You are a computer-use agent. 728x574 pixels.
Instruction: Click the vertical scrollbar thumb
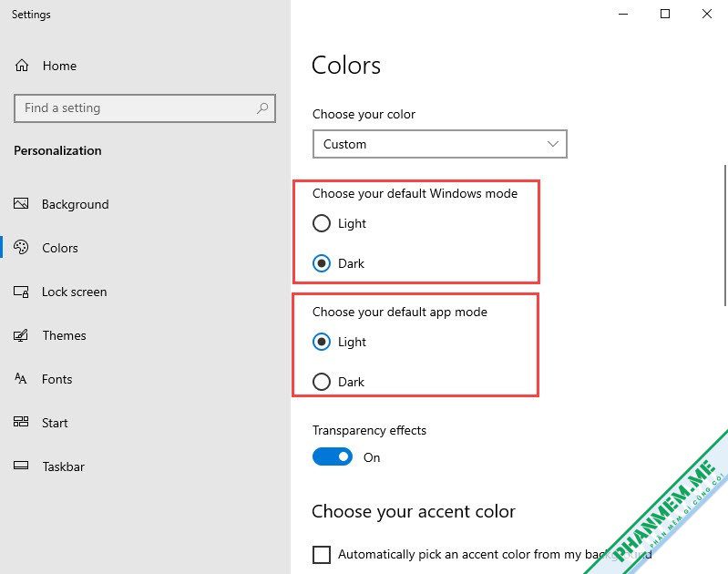[724, 235]
